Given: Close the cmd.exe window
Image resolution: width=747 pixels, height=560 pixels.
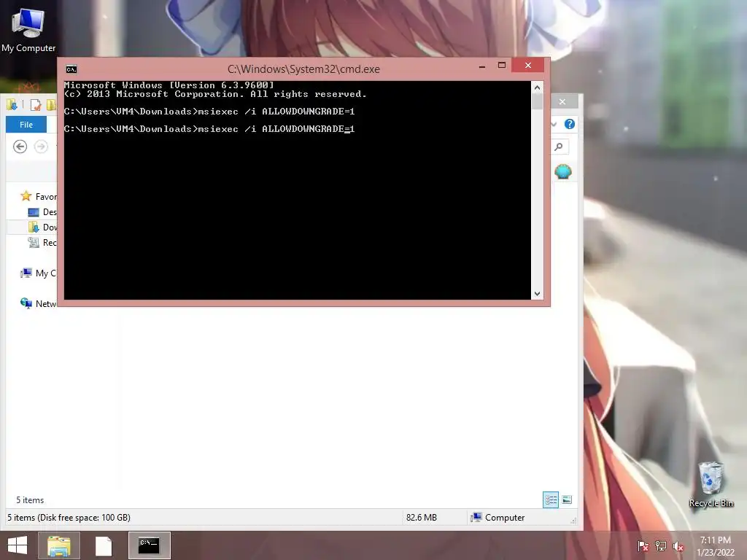Looking at the screenshot, I should 528,66.
